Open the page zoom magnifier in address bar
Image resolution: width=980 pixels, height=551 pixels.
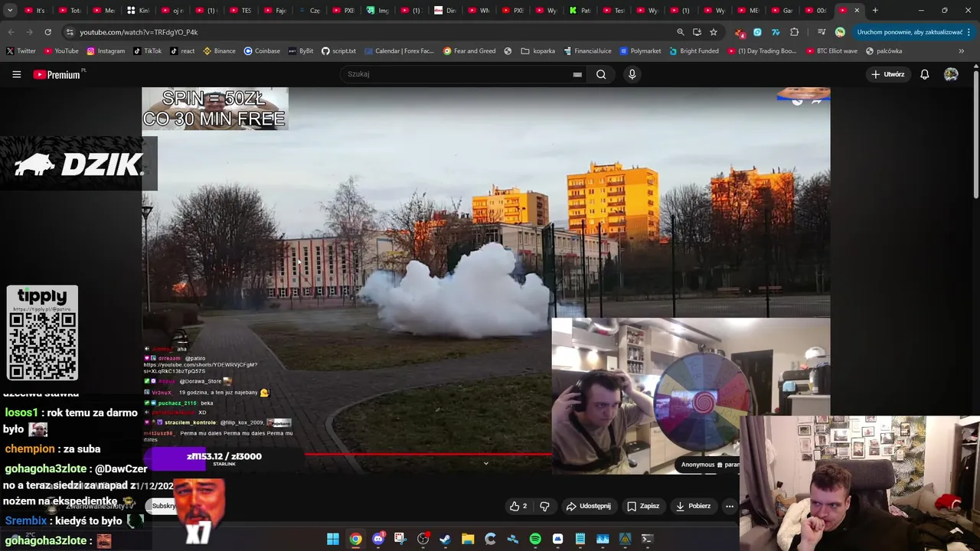[x=680, y=32]
